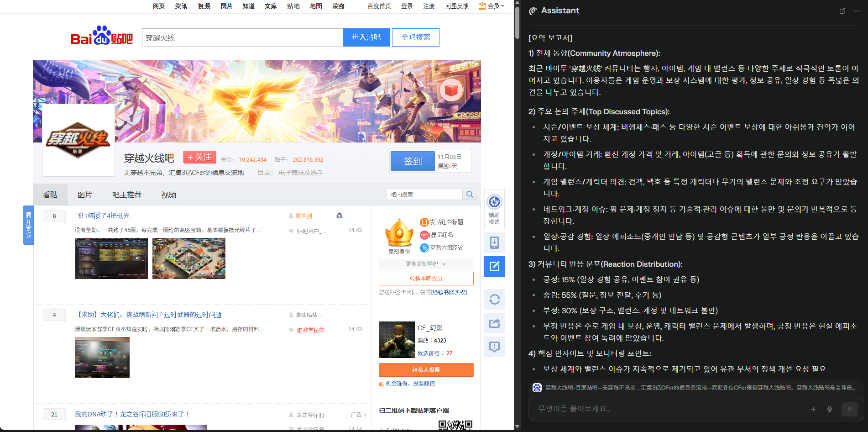
Task: Select the 吧主推荐 tab
Action: [127, 195]
